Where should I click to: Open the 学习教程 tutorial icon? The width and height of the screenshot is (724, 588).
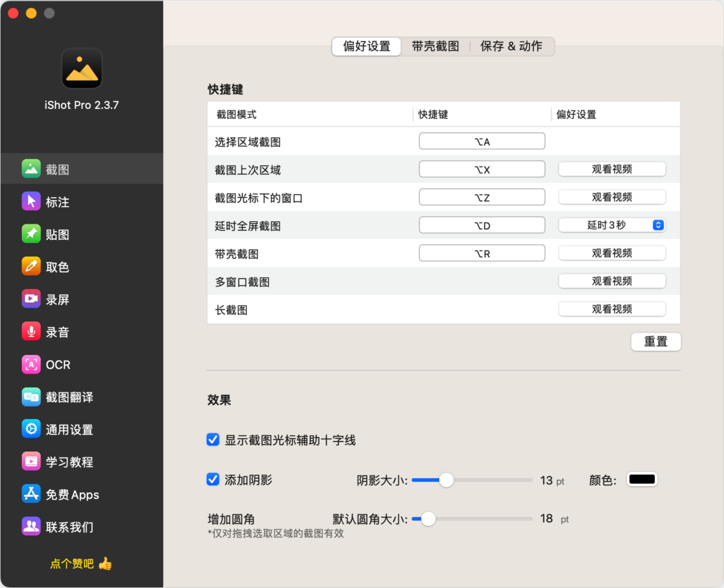(x=31, y=462)
